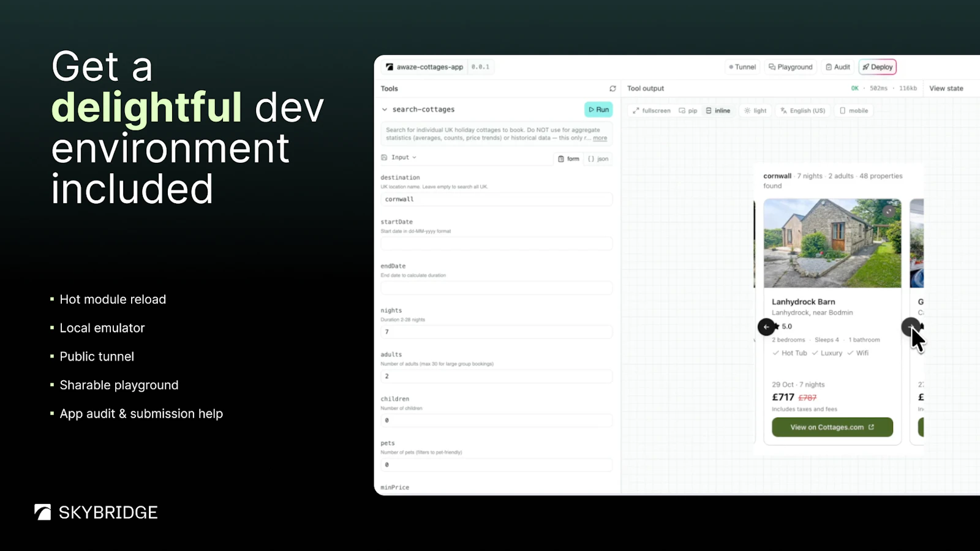Focus the startDate input field

497,244
